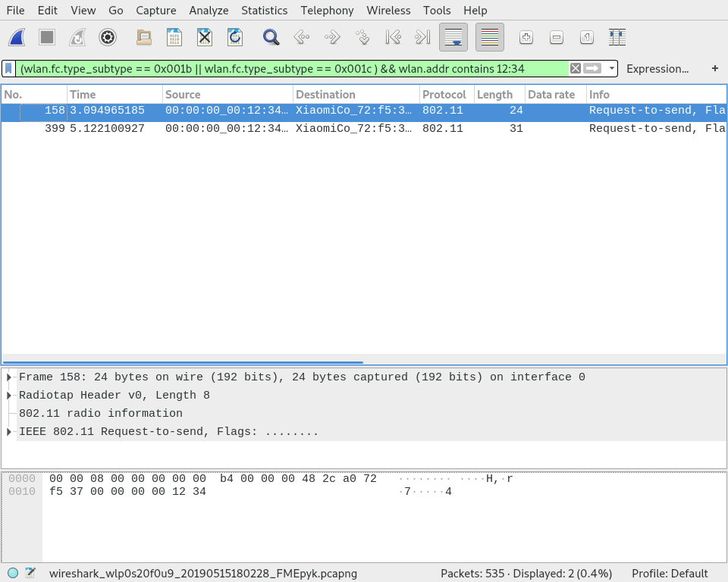Expand the IEEE 802.11 Request-to-send section
Image resolution: width=728 pixels, height=582 pixels.
pyautogui.click(x=8, y=431)
